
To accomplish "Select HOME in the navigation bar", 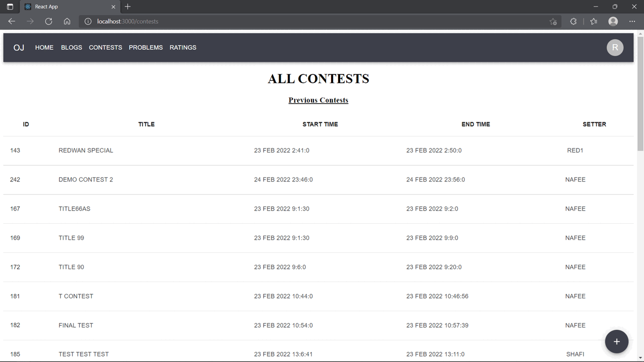I will pyautogui.click(x=44, y=47).
